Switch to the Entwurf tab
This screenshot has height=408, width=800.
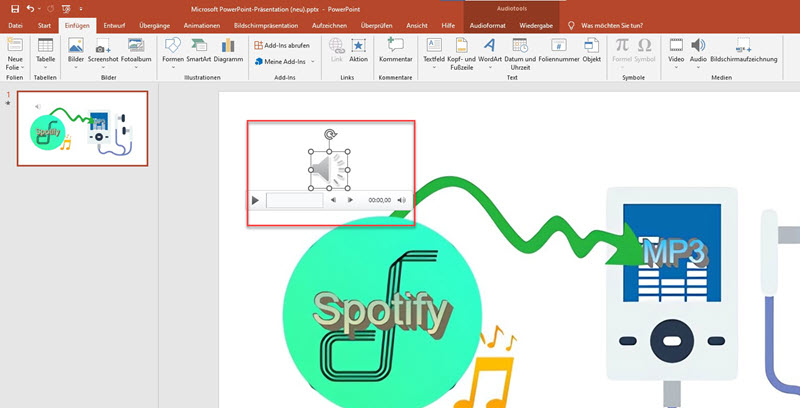[114, 26]
